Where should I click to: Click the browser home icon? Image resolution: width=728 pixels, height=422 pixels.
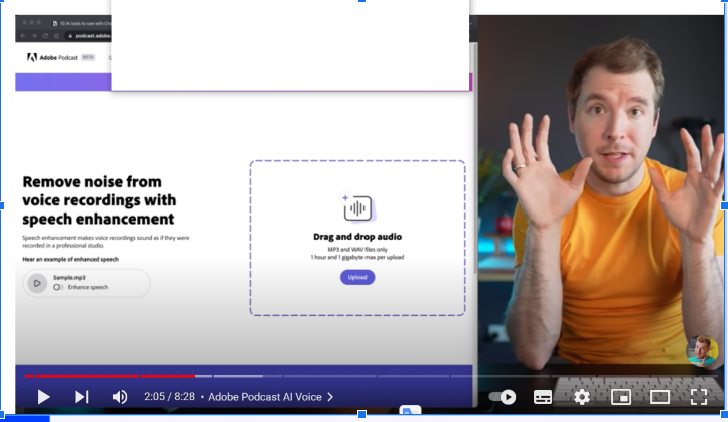point(56,36)
